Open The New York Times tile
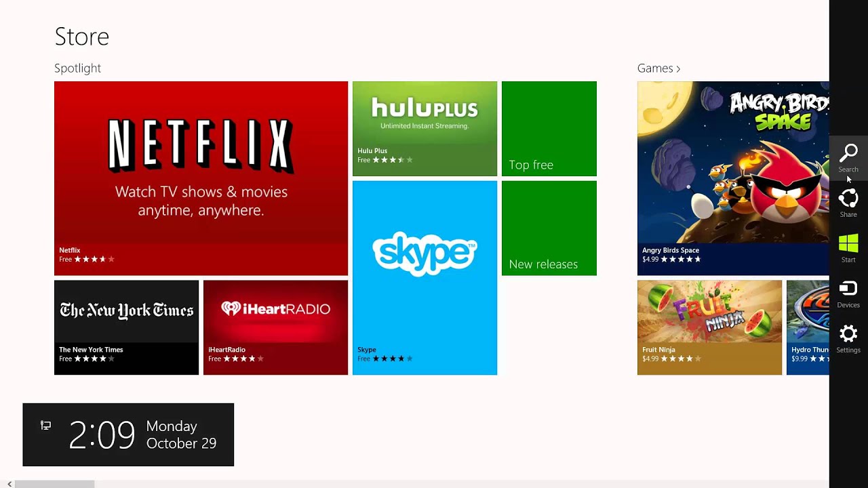Screen dimensions: 868x488 (x=126, y=327)
